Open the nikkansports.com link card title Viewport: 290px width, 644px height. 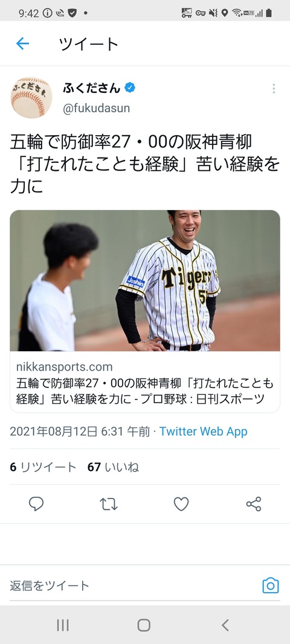tap(145, 391)
